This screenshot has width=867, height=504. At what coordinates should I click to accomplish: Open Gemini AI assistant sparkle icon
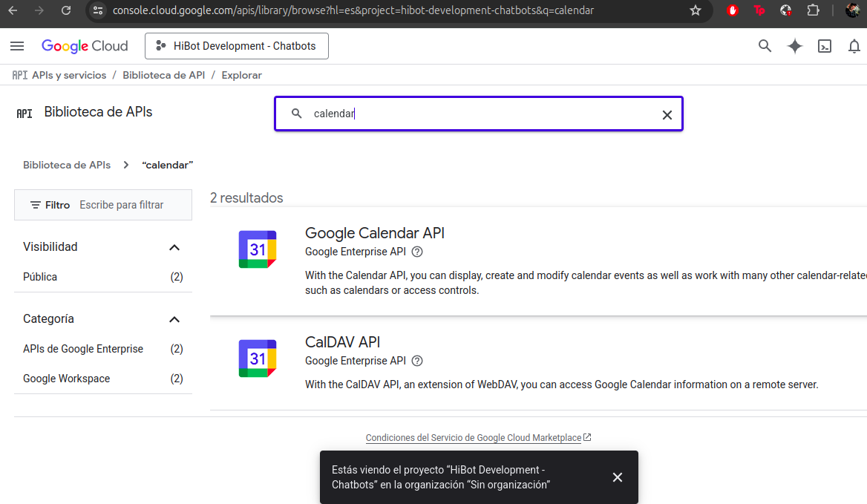(x=795, y=46)
